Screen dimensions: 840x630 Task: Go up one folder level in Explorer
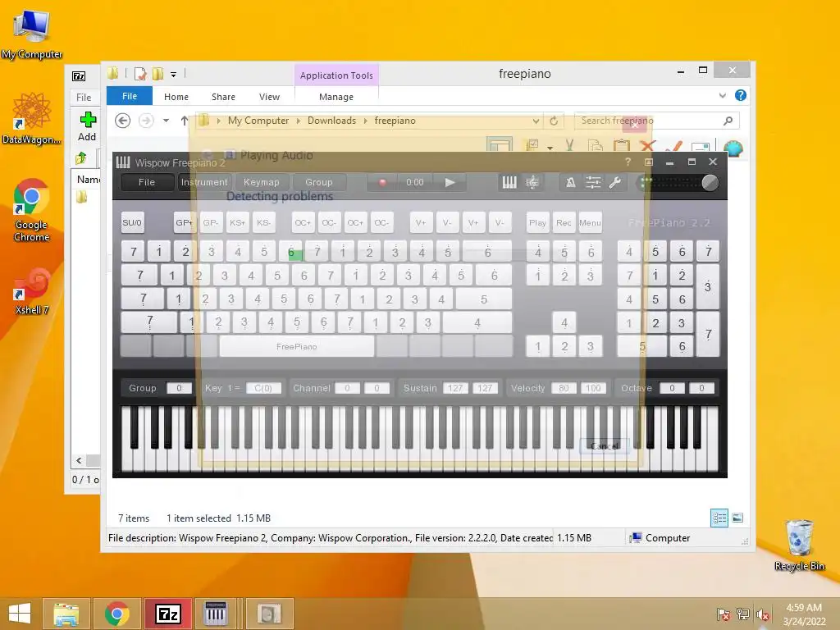point(185,121)
